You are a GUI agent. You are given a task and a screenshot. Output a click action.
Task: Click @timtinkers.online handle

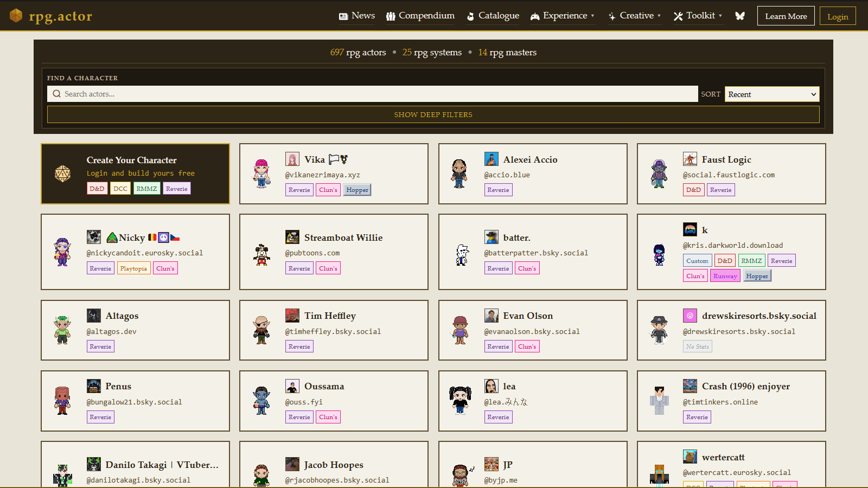click(x=720, y=402)
